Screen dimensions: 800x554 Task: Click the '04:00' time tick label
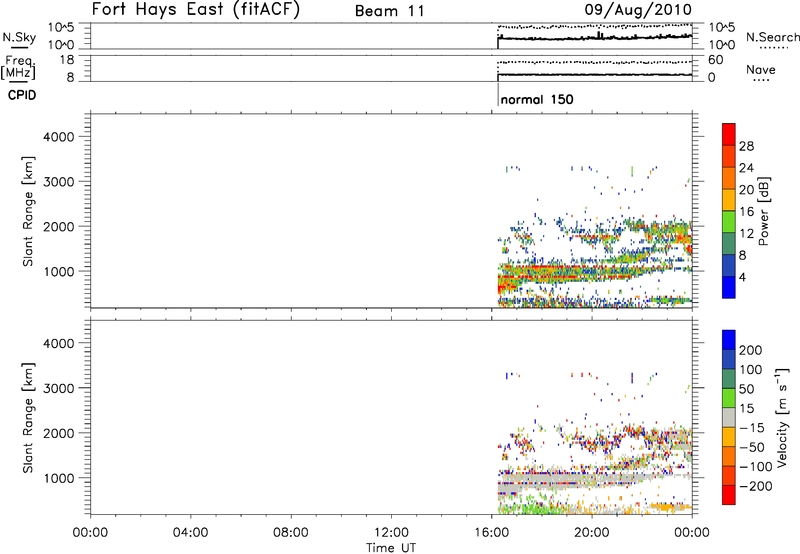pos(190,533)
